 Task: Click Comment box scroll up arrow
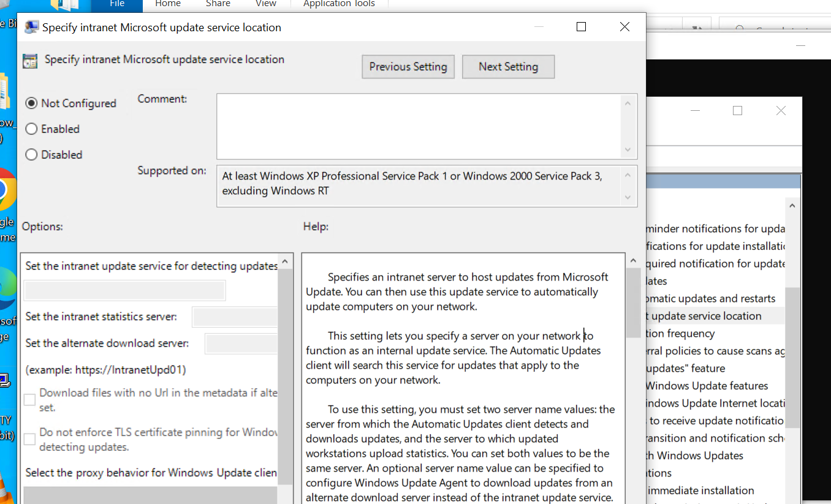click(x=628, y=103)
